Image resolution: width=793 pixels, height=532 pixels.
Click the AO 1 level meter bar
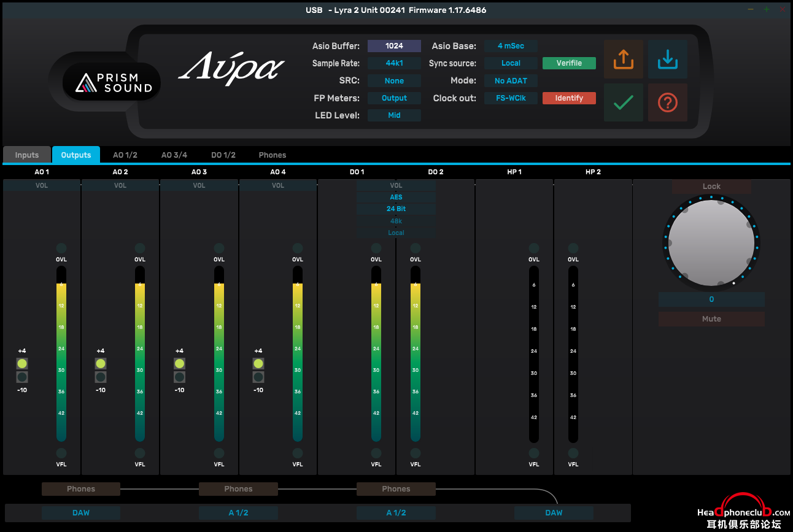tap(61, 354)
